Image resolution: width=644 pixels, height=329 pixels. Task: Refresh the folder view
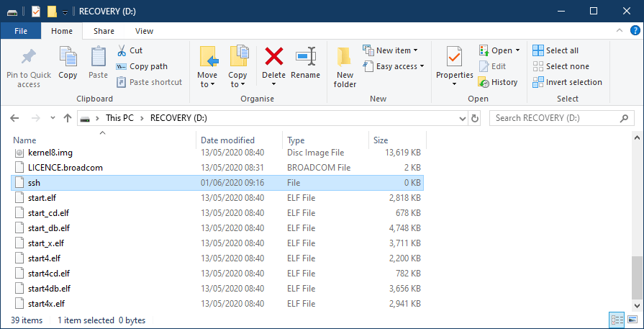475,118
